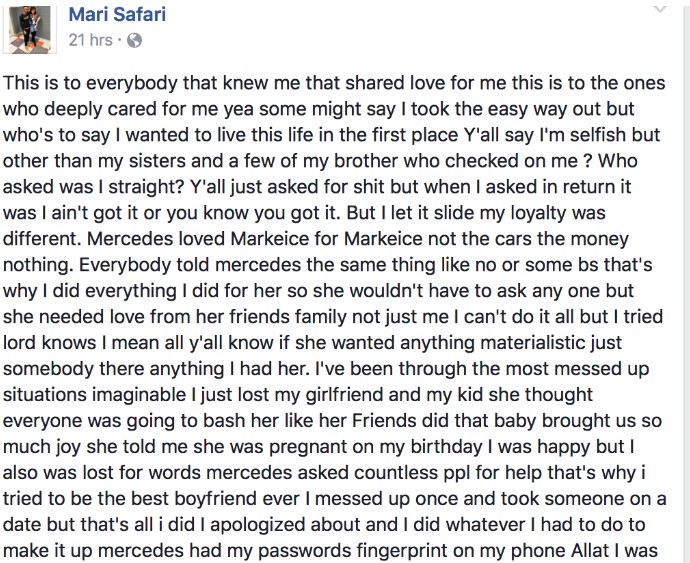The image size is (690, 563).
Task: Open the post's 21 hrs timestamp
Action: (x=90, y=41)
